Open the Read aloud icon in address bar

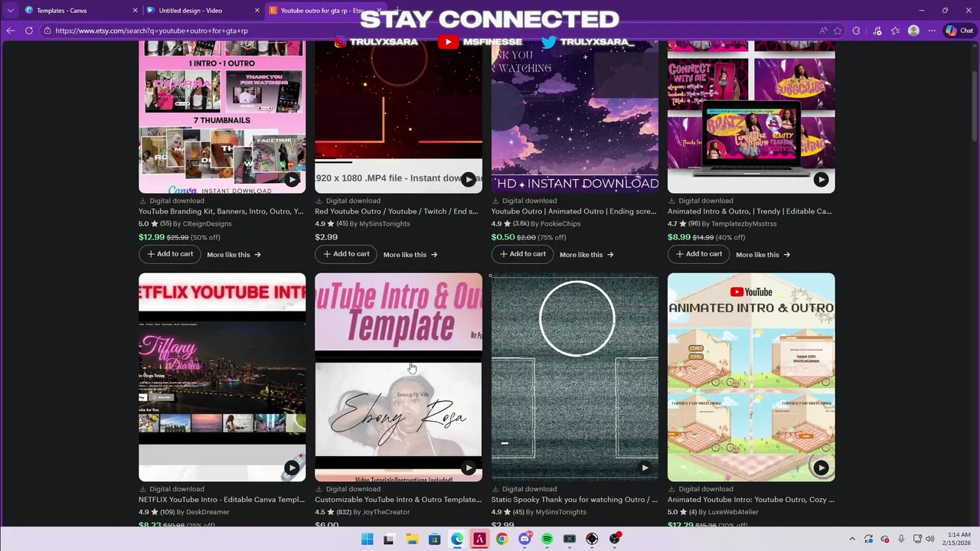pyautogui.click(x=824, y=31)
